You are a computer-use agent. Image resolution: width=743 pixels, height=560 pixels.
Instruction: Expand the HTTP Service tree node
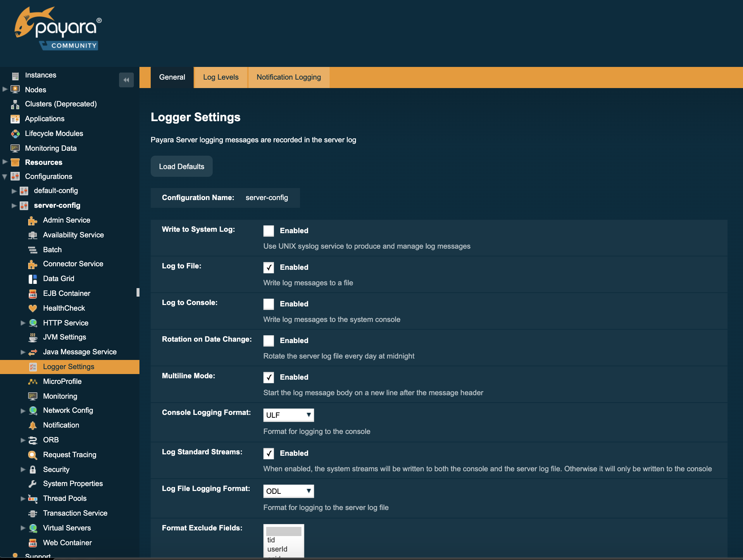[23, 323]
